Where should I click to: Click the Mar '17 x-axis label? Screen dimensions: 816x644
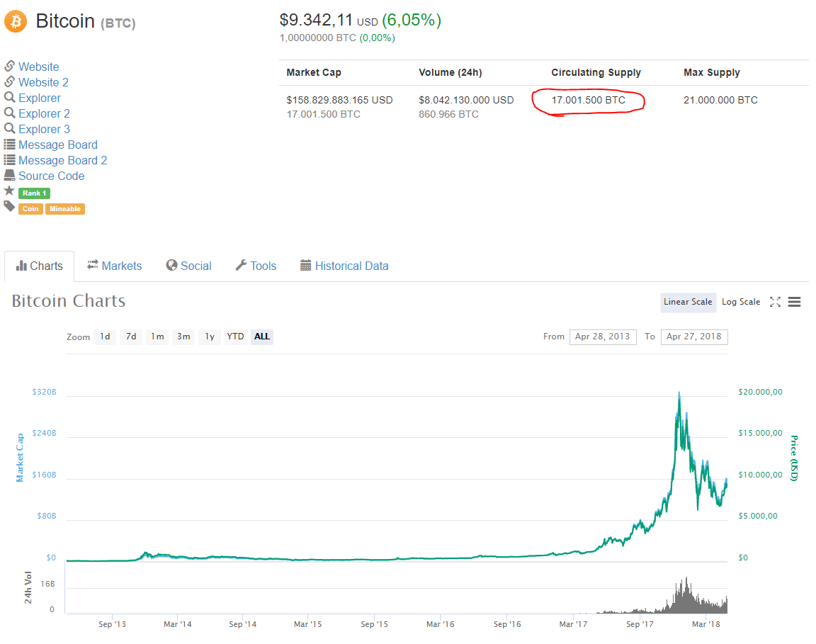573,624
